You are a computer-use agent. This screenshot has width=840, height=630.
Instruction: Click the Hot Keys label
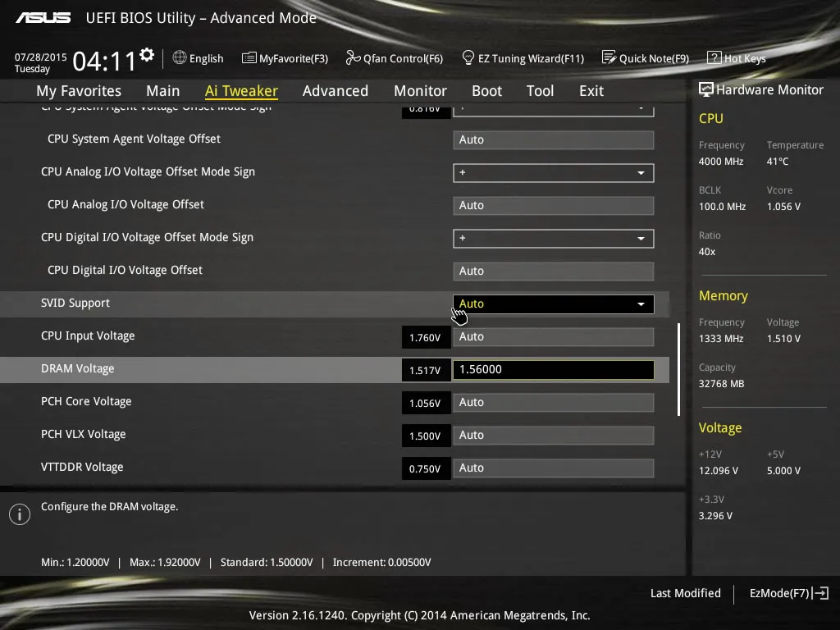pyautogui.click(x=745, y=58)
